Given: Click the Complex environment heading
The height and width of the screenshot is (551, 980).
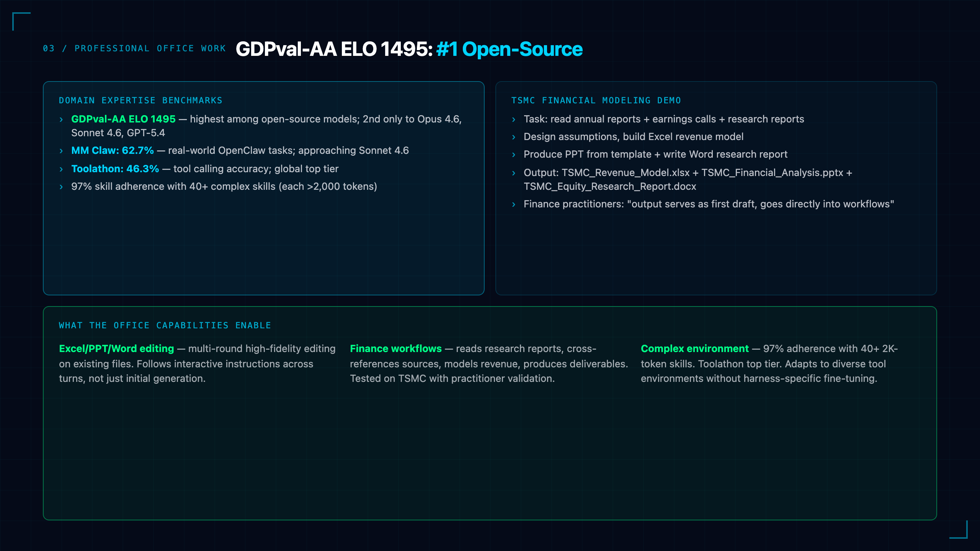Looking at the screenshot, I should click(695, 349).
